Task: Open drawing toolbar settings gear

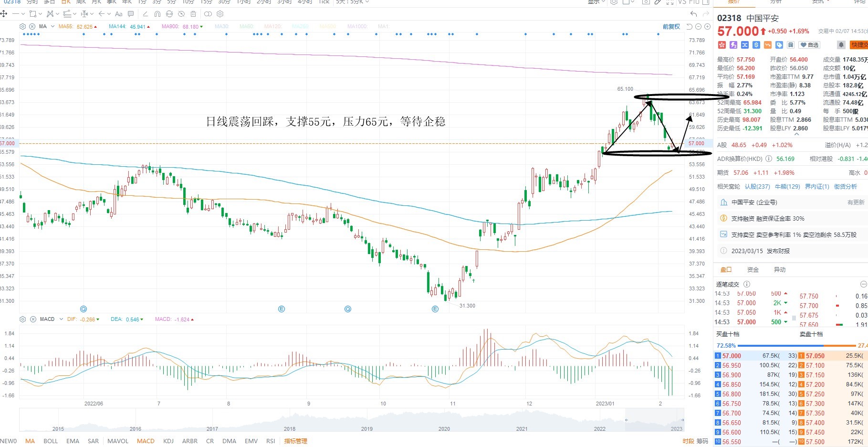Action: [x=220, y=14]
